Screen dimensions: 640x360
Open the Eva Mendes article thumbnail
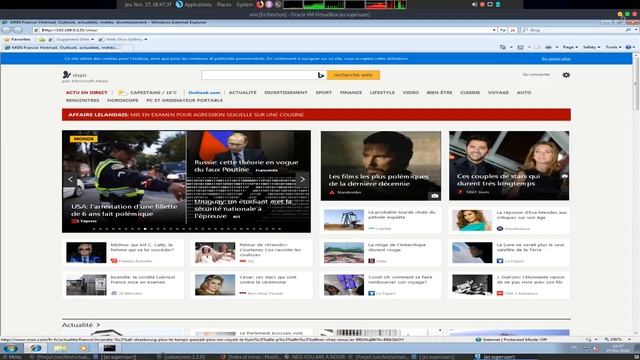coord(472,220)
